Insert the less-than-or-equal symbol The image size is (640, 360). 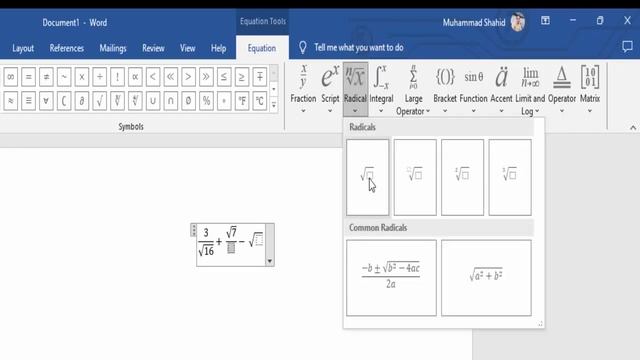(224, 77)
